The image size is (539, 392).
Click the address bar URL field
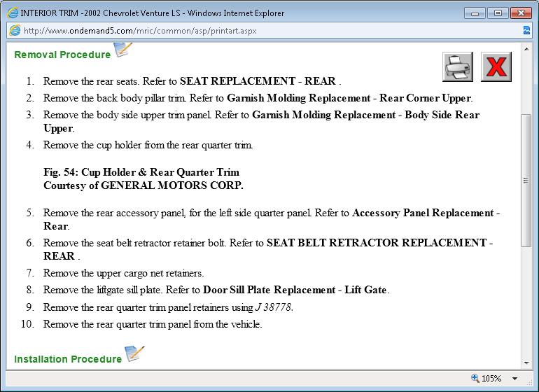[x=269, y=31]
